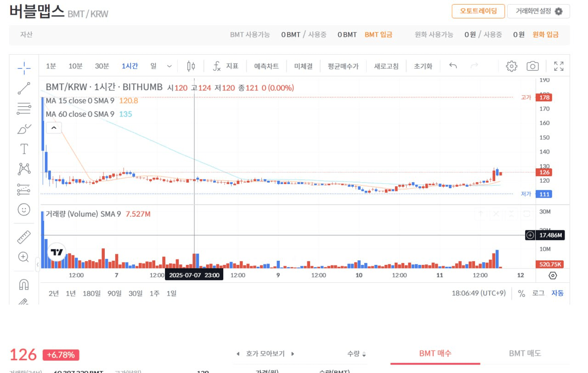The width and height of the screenshot is (588, 373).
Task: Set range to 1일
Action: (171, 293)
